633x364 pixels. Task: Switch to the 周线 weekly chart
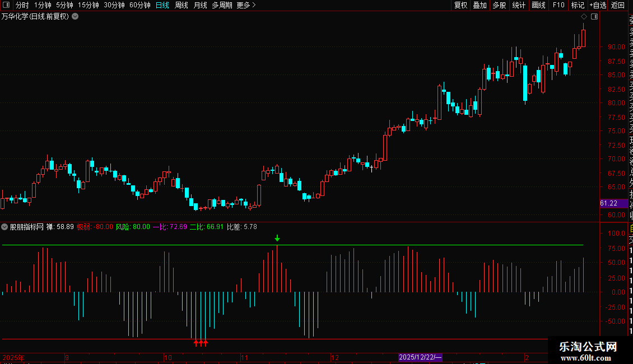pyautogui.click(x=181, y=5)
